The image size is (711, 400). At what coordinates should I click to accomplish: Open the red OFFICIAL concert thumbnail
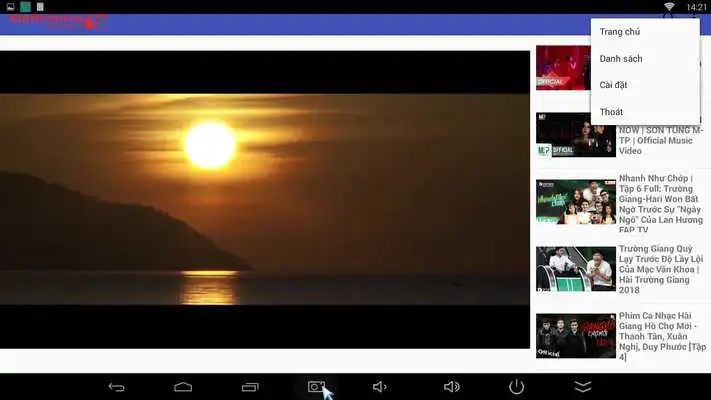click(x=563, y=68)
